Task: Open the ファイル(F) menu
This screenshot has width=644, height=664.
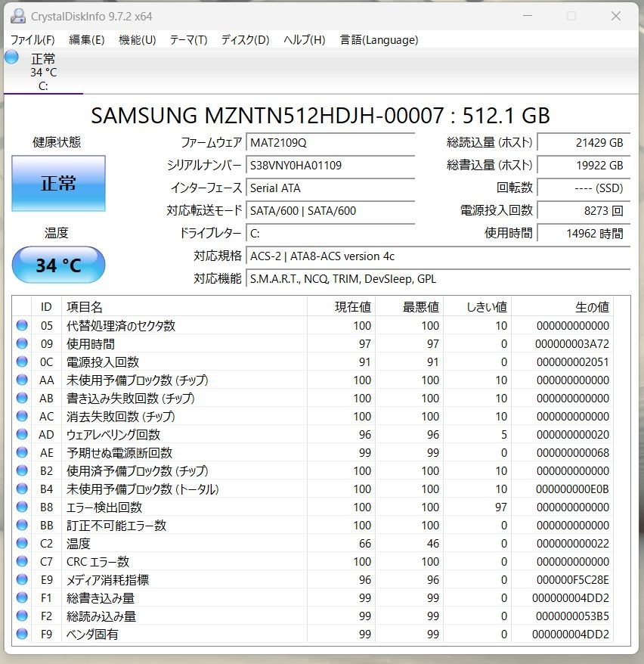Action: 33,40
